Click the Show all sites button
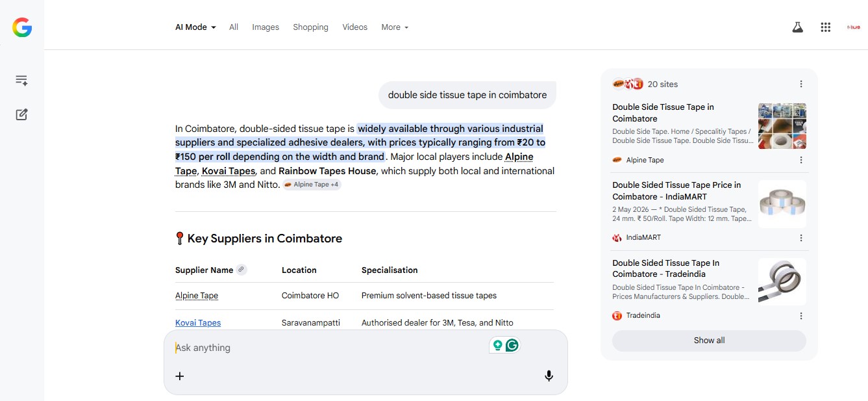Screen dimensions: 868x401 709,341
